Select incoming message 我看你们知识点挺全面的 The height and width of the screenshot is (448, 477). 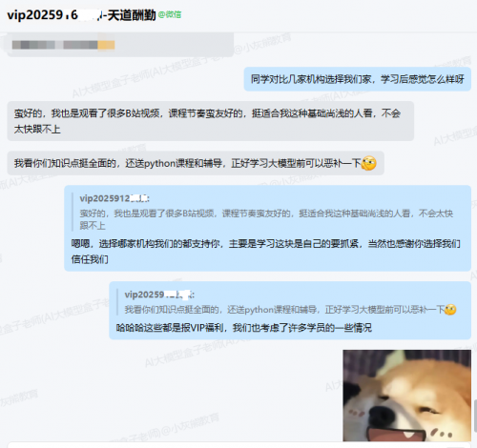[x=196, y=163]
